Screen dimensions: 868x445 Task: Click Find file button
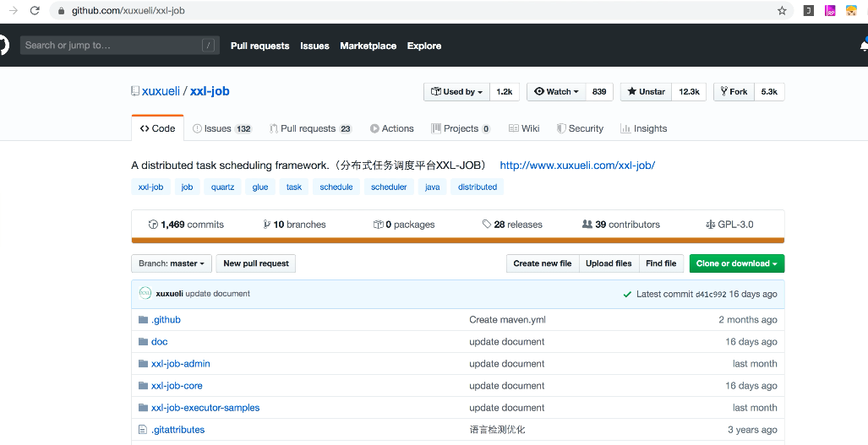tap(661, 263)
